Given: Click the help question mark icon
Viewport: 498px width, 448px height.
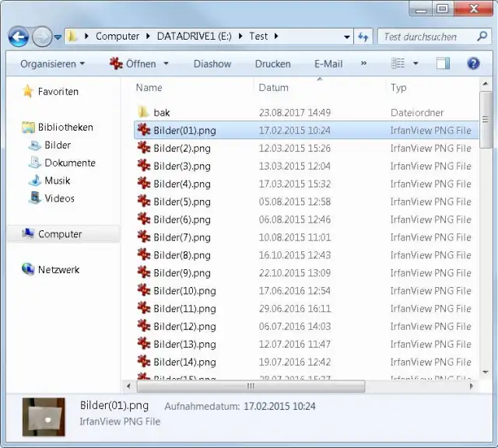Looking at the screenshot, I should 472,64.
